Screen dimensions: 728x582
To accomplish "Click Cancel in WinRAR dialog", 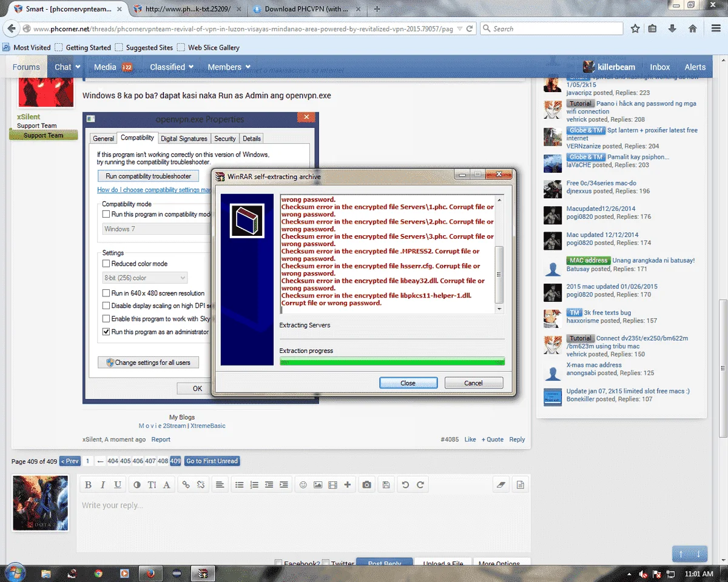I will point(474,383).
